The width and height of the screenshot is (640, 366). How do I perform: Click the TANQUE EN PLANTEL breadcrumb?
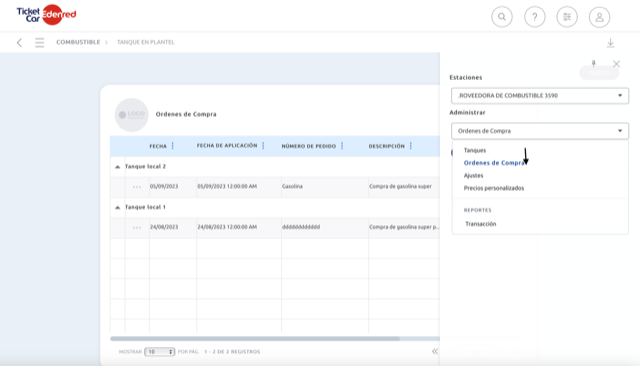coord(146,42)
